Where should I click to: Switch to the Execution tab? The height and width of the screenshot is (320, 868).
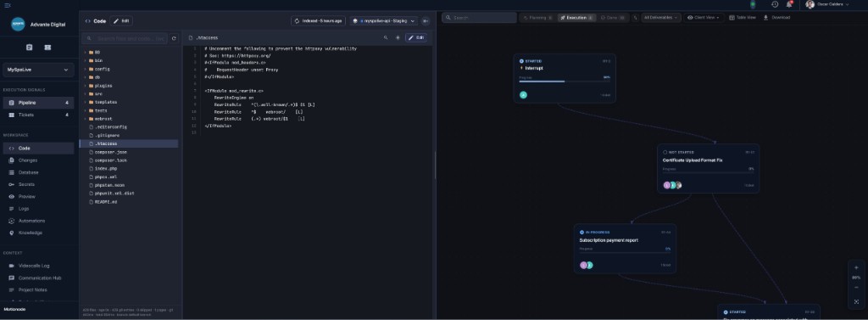click(x=576, y=18)
